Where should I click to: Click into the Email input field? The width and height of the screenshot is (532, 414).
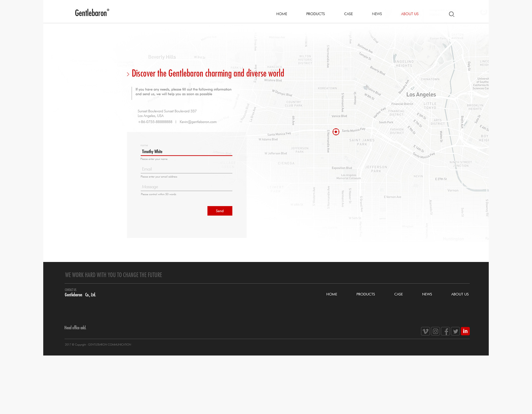[x=186, y=169]
